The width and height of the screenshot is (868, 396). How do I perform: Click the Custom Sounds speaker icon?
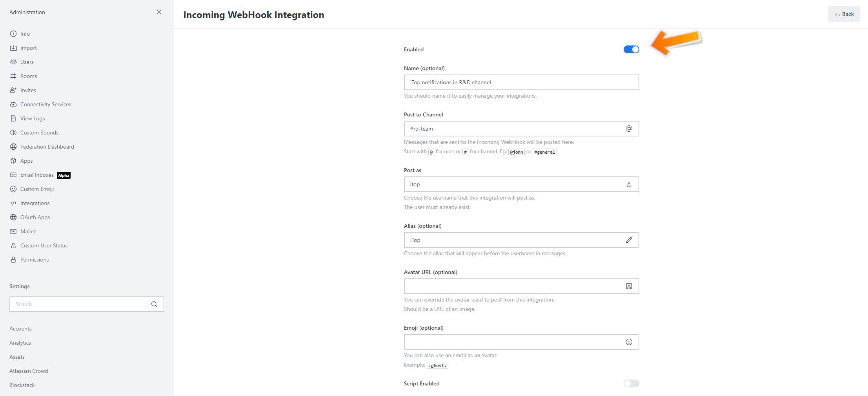(x=13, y=133)
